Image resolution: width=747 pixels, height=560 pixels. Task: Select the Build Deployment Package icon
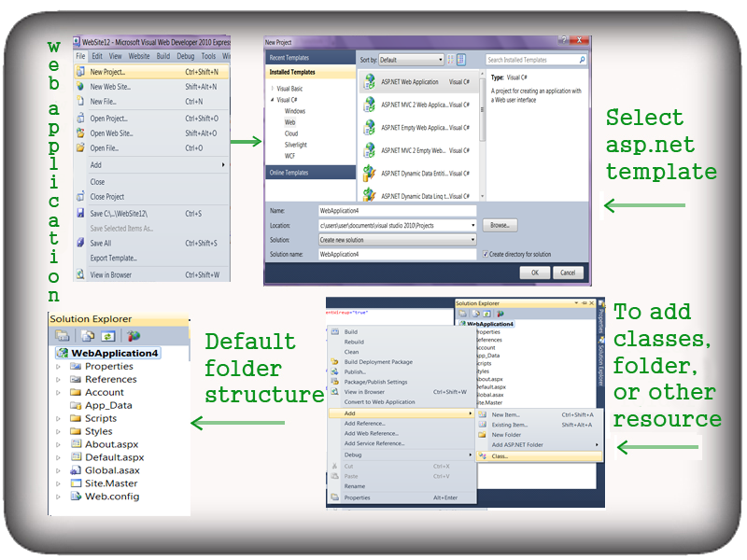click(333, 362)
